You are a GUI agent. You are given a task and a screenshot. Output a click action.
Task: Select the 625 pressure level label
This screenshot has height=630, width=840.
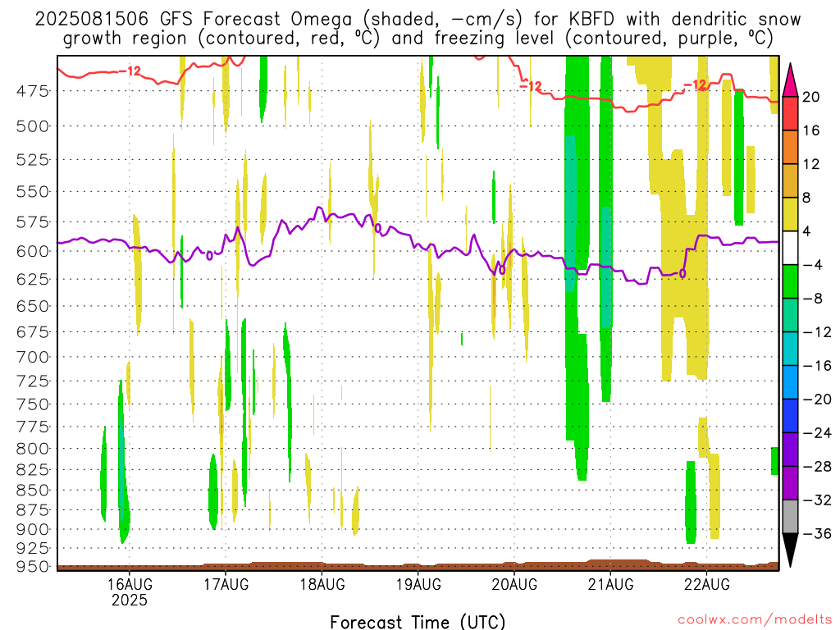click(x=33, y=279)
